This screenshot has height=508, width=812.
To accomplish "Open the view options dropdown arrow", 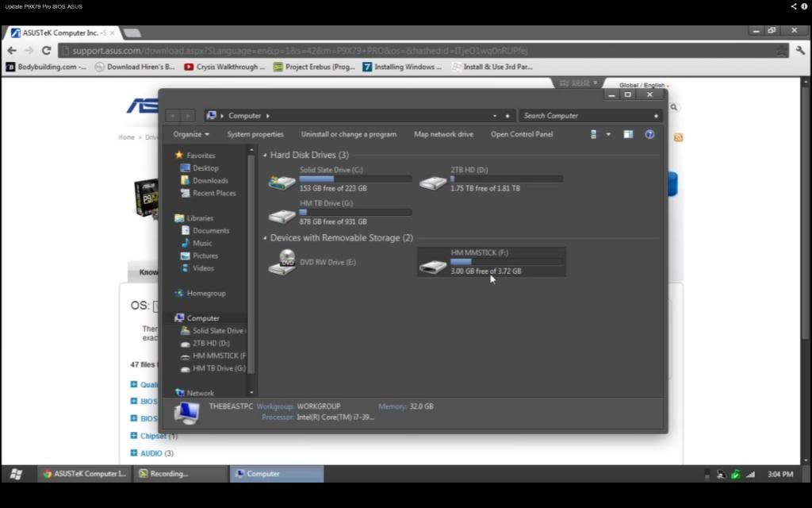I will pyautogui.click(x=608, y=134).
